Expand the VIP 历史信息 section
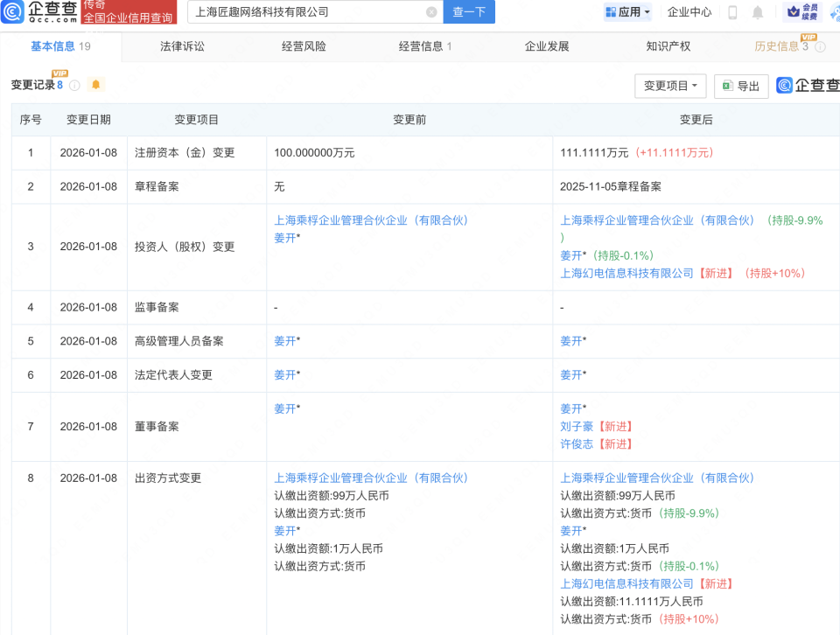Viewport: 840px width, 635px height. [x=777, y=45]
